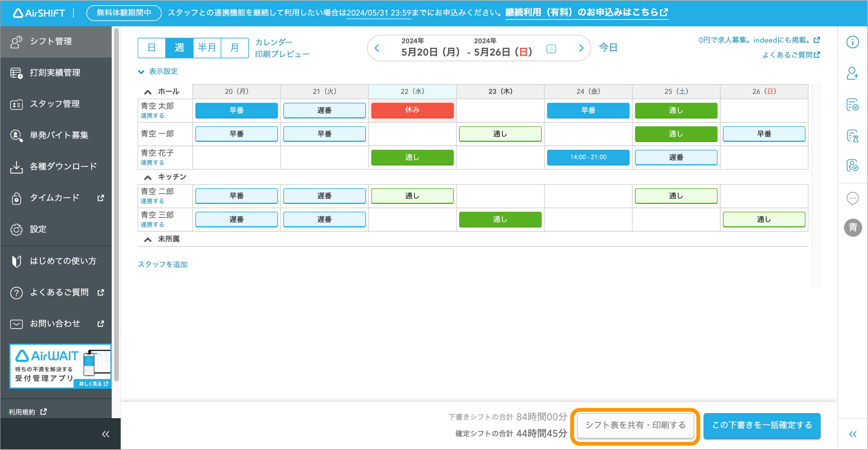Viewport: 868px width, 450px height.
Task: Open 継続利用(有料)のお申込み link
Action: (x=586, y=12)
